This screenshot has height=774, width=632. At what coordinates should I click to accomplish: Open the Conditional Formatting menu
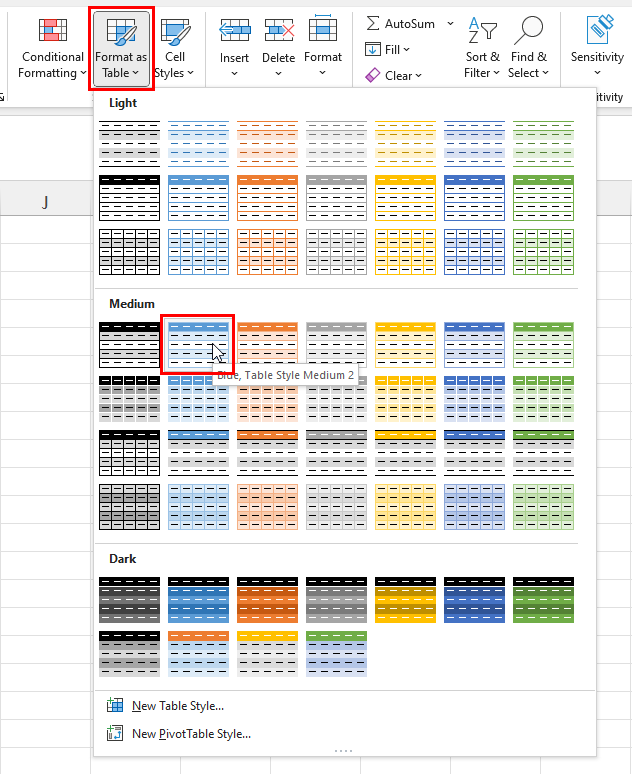click(x=52, y=48)
